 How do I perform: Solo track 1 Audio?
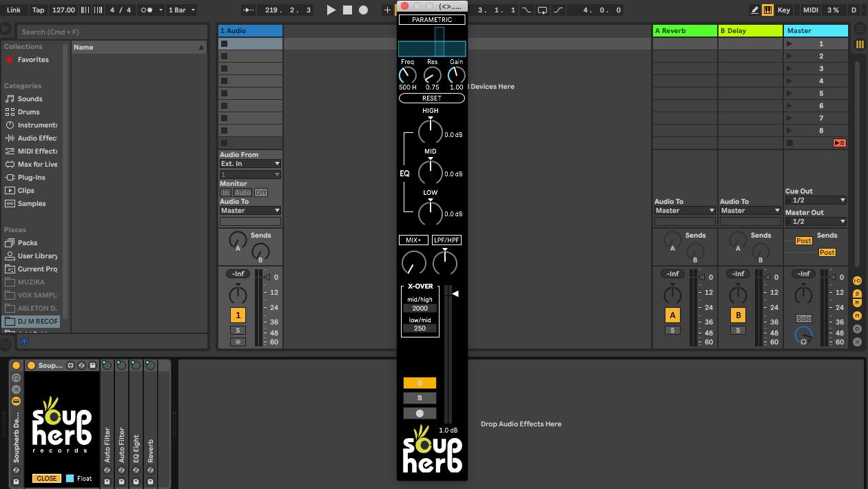pos(238,331)
